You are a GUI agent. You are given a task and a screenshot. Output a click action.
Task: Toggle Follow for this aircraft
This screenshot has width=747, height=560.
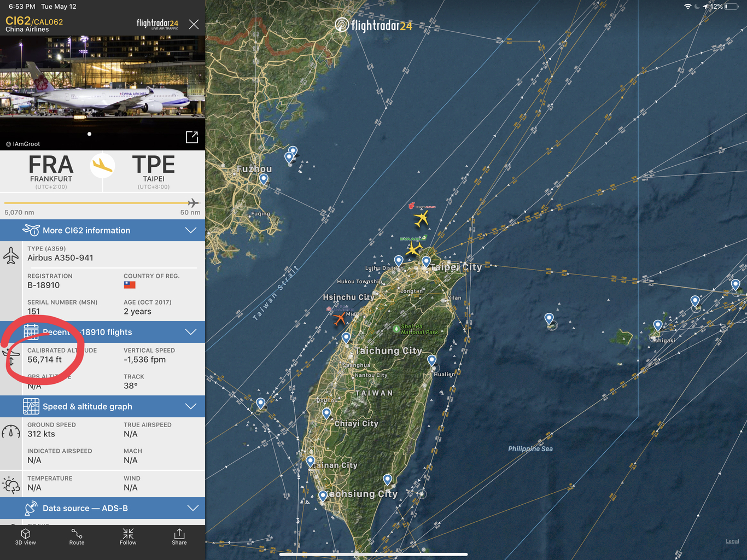point(128,536)
